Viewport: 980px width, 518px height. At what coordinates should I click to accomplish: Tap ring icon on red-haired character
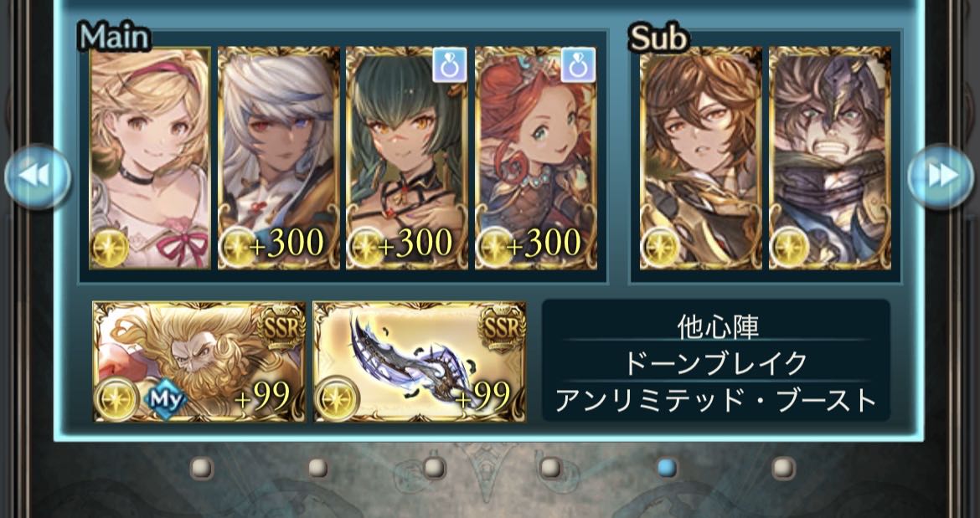click(578, 65)
